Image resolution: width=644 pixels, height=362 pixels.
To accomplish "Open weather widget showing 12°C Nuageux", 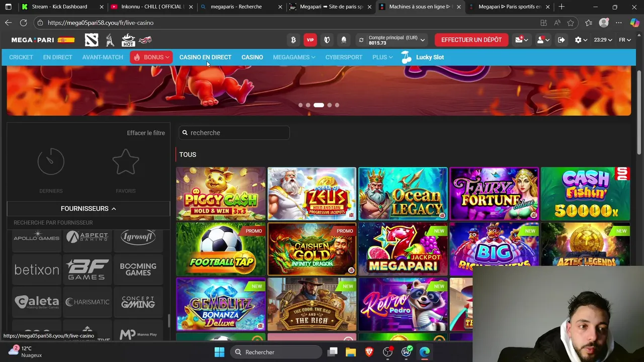I will point(26,351).
